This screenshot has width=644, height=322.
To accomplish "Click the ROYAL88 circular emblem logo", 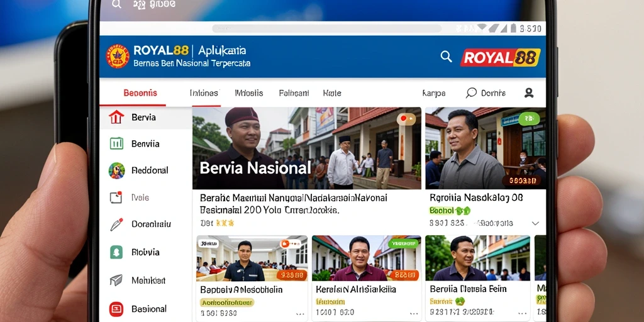I will point(118,56).
